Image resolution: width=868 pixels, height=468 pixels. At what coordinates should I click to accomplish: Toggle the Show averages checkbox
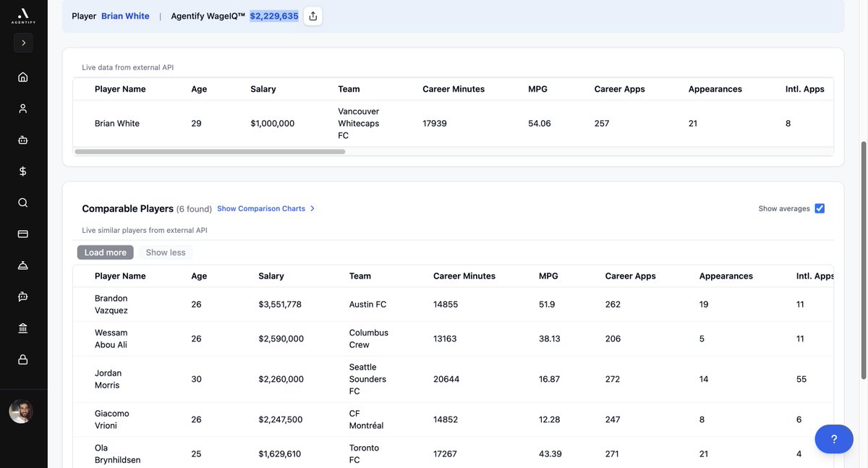819,208
